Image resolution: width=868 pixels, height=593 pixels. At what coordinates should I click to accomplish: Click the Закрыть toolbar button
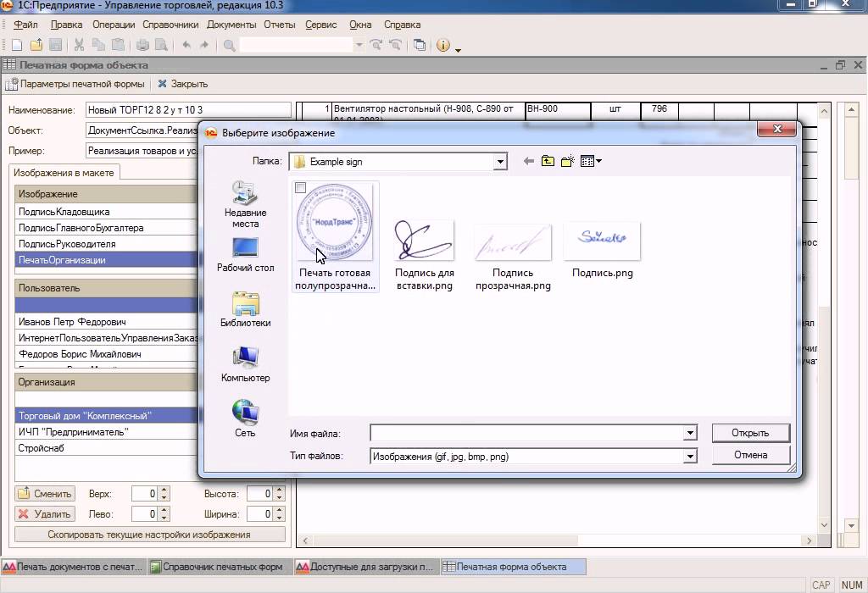click(x=183, y=84)
